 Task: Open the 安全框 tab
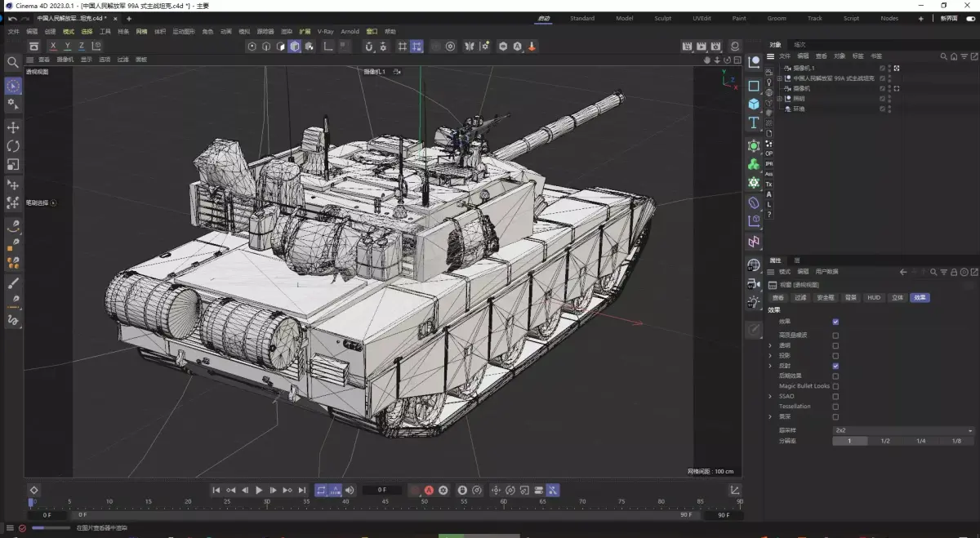(826, 298)
